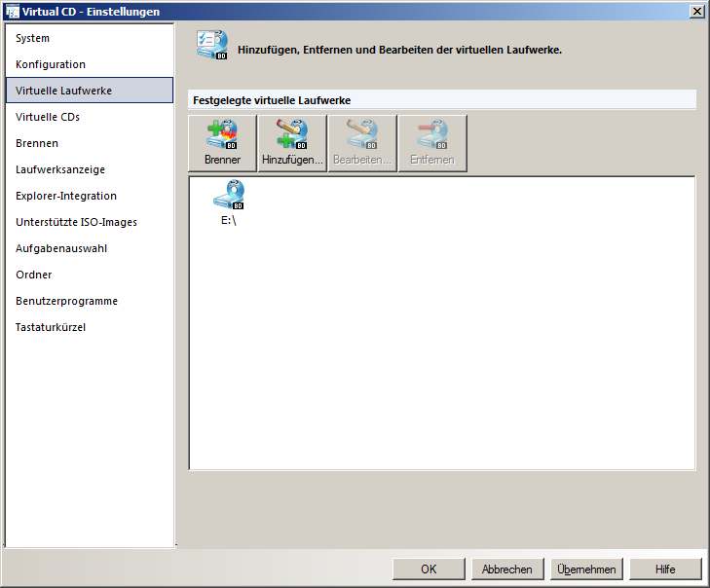Click the Festgelegte virtuelle Laufwerke heading

coord(272,100)
